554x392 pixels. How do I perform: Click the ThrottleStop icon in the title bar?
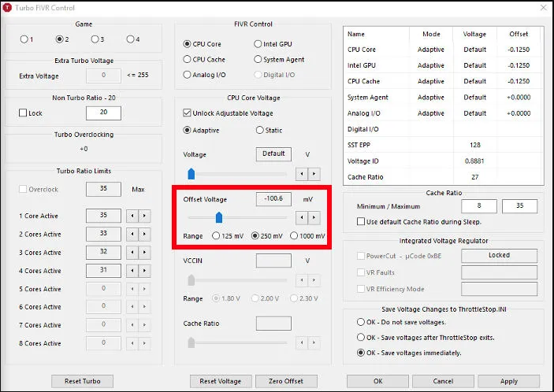point(7,8)
